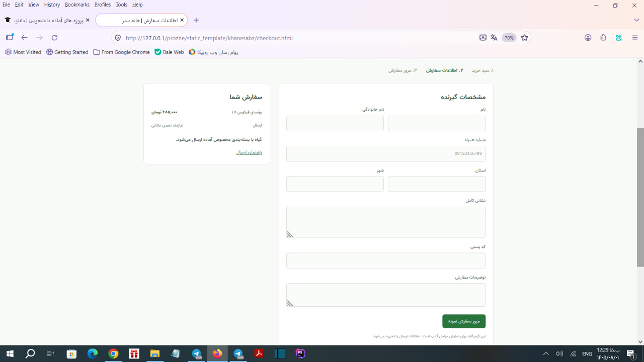The image size is (644, 362).
Task: Focus the کد پستی postal code field
Action: coord(386,260)
